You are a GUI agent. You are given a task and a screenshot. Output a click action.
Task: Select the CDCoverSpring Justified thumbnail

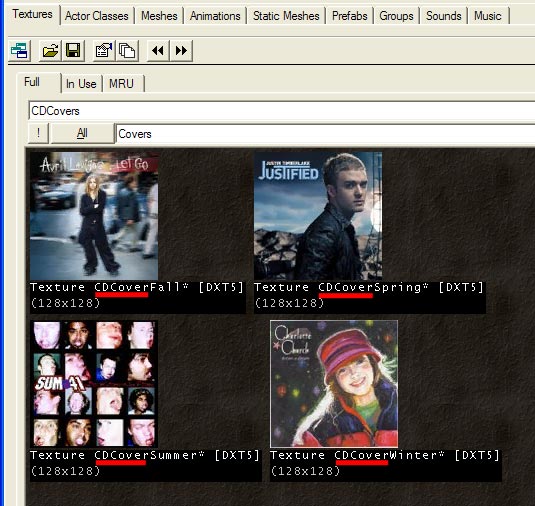[318, 216]
